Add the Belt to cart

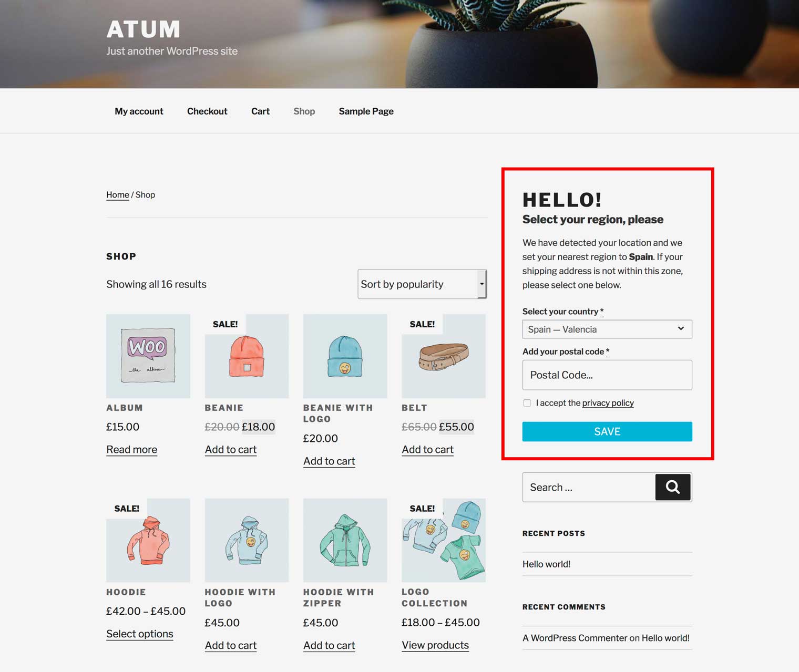[427, 450]
